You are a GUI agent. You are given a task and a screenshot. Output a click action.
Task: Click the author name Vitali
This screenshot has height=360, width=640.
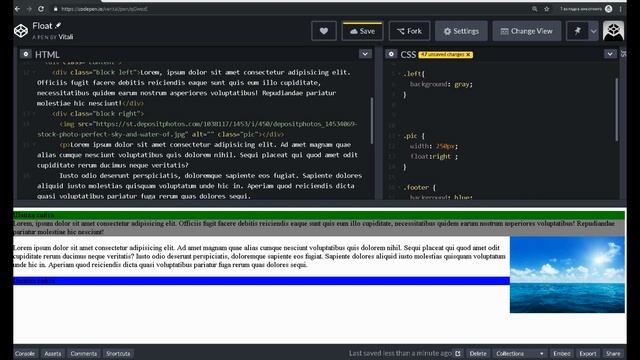click(x=66, y=37)
